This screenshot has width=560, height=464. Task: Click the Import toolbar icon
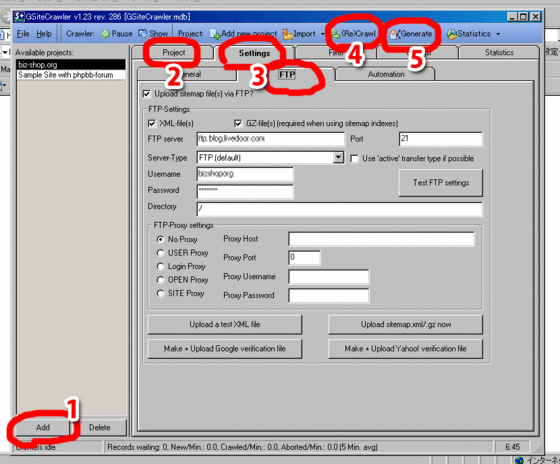click(x=288, y=34)
